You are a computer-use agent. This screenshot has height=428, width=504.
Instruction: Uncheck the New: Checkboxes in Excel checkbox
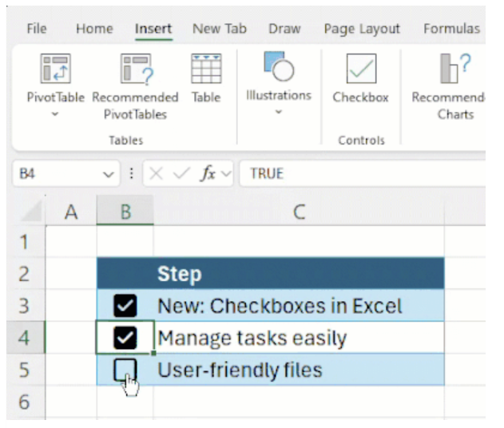[125, 306]
